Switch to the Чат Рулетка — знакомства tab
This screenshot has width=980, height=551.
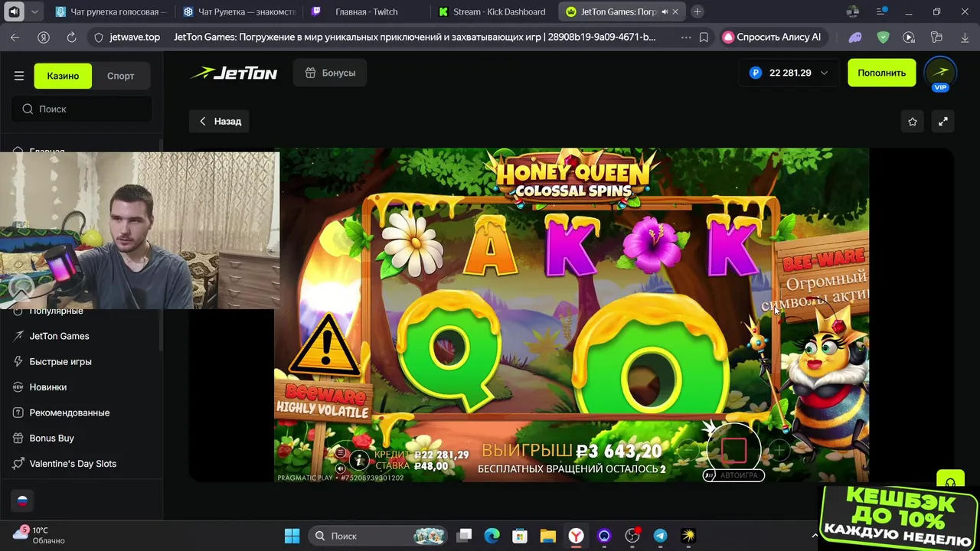tap(239, 11)
